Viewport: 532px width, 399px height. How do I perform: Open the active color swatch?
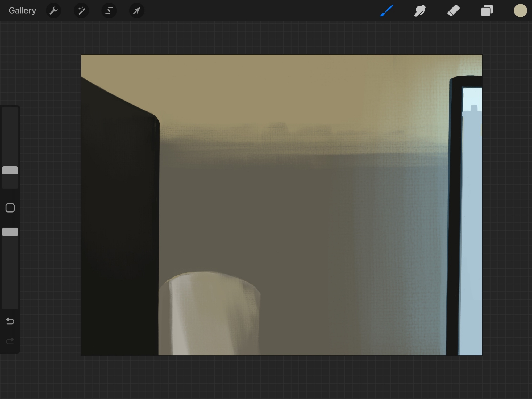[520, 11]
